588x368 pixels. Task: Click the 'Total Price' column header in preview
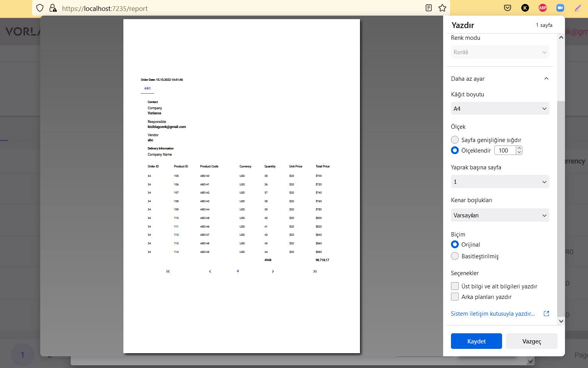click(323, 166)
